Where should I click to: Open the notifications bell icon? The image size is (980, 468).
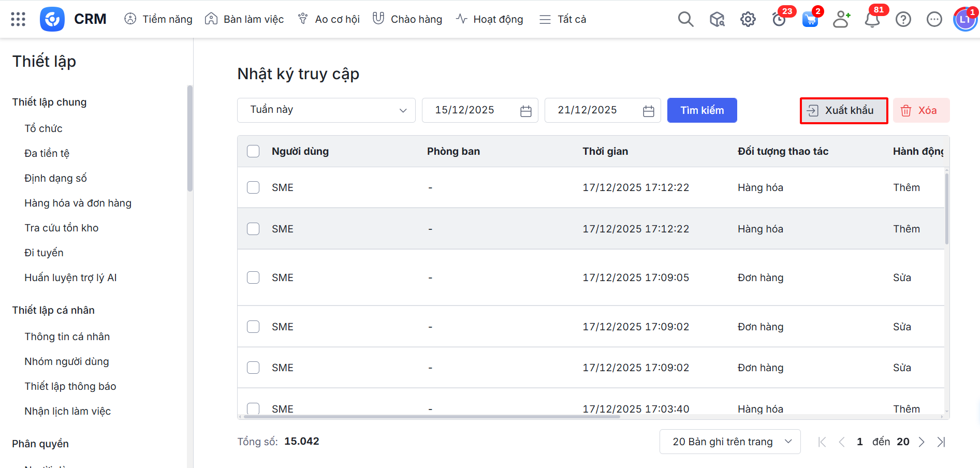click(872, 20)
